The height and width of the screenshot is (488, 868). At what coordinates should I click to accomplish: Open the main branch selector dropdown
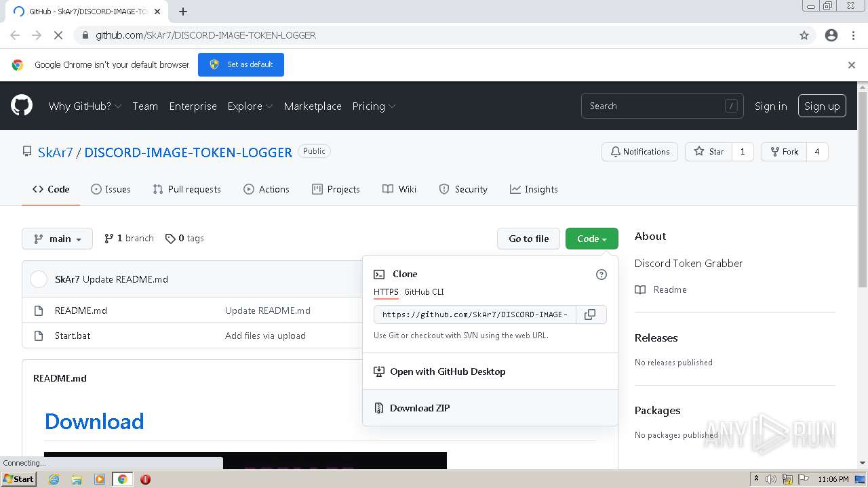[x=57, y=239]
